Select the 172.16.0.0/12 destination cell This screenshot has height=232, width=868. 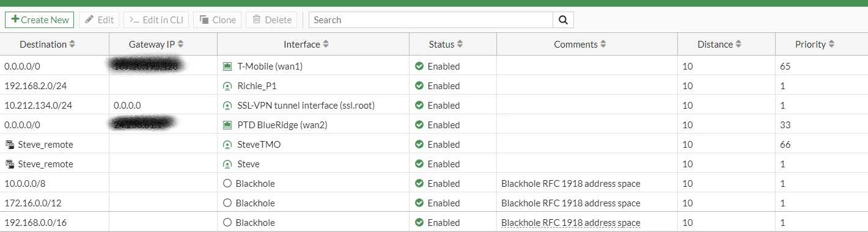point(54,203)
